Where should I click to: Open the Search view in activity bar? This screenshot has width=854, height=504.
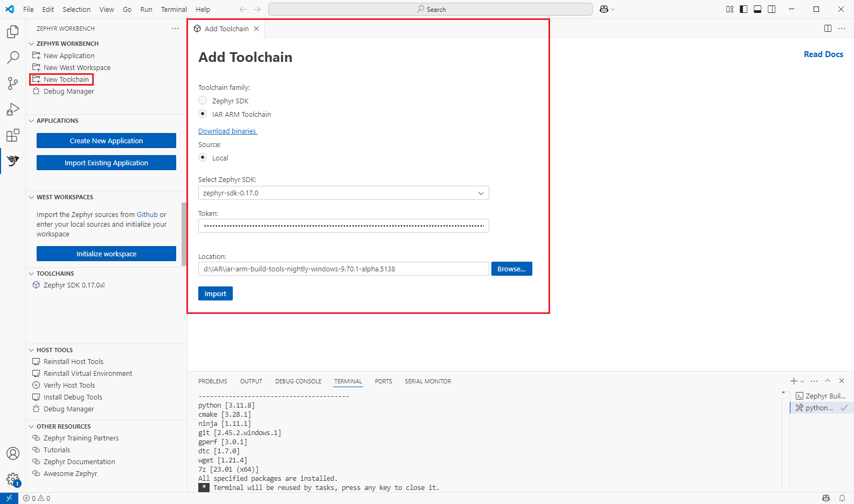click(13, 57)
